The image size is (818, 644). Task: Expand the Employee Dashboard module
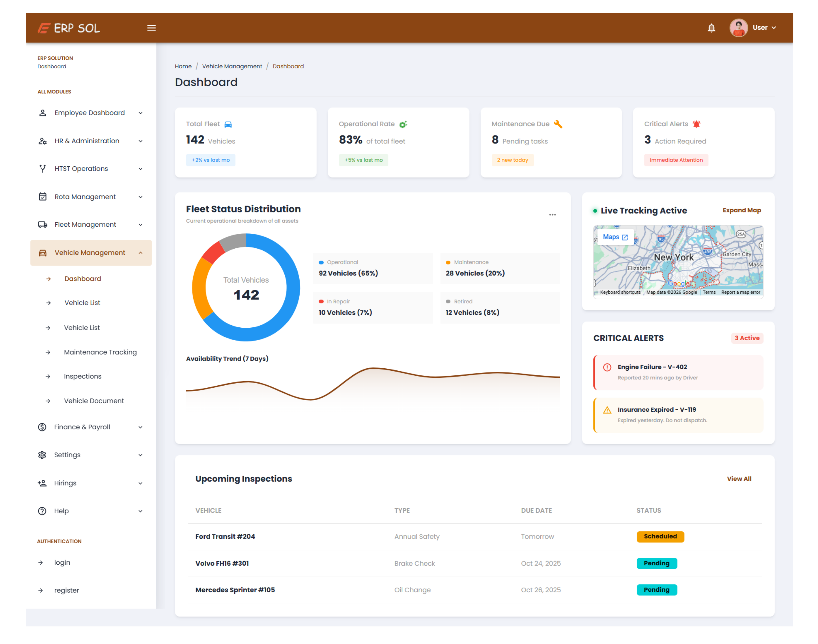click(91, 113)
